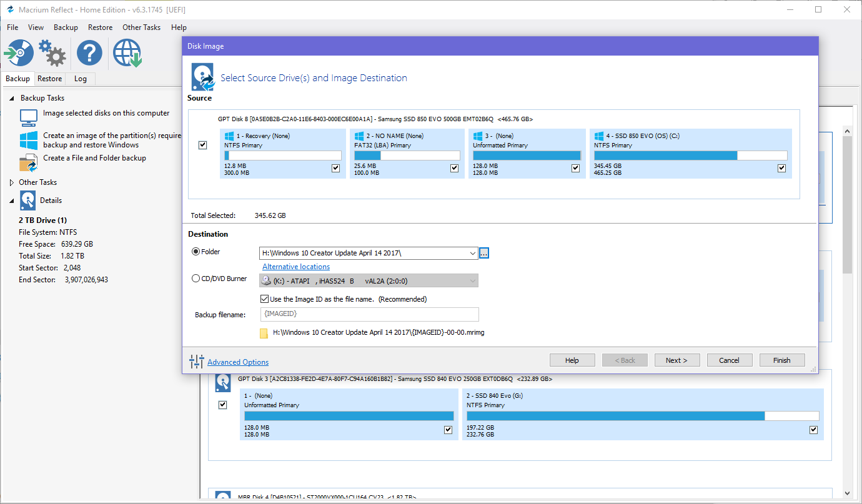Uncheck GPT Disk 3 unformatted partition checkbox
862x504 pixels.
pos(448,430)
